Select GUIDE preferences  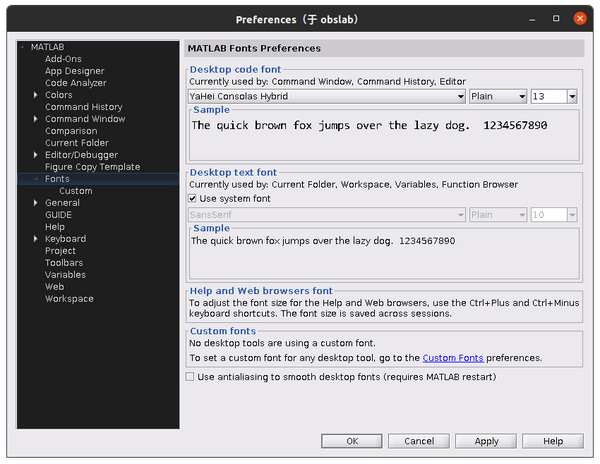coord(59,215)
